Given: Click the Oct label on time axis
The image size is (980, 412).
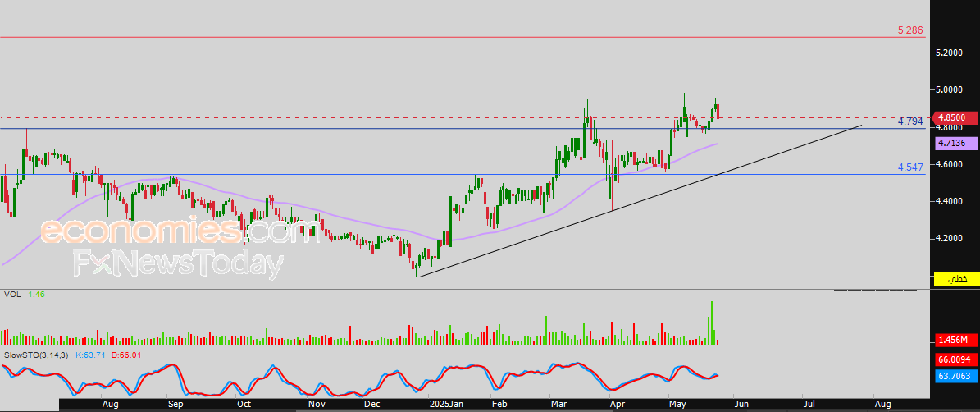Looking at the screenshot, I should pos(244,405).
